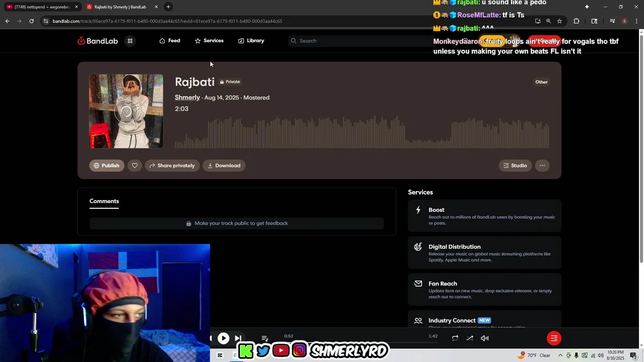
Task: Download the Rajbati track
Action: tap(224, 165)
